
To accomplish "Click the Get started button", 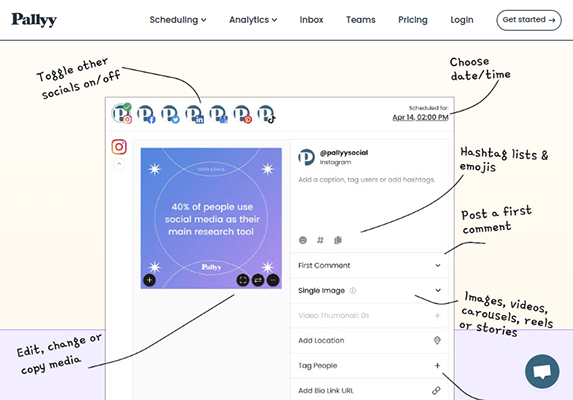I will point(529,20).
